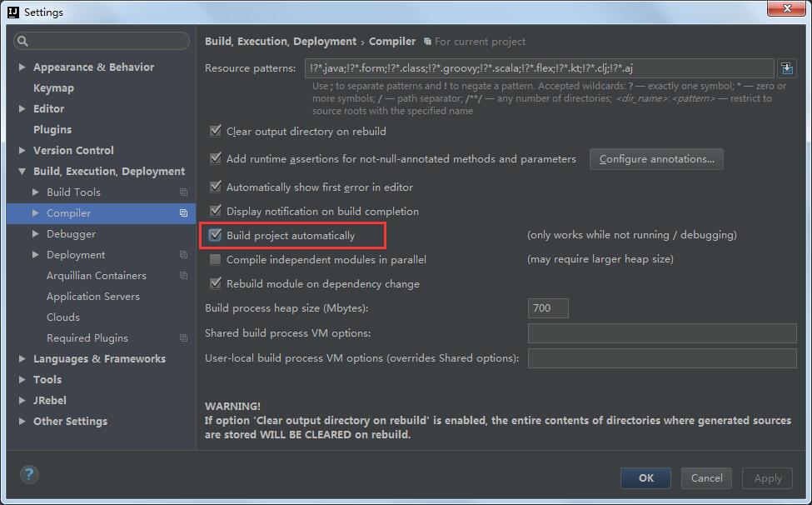Uncheck Clear output directory on rebuild
Image resolution: width=812 pixels, height=505 pixels.
click(215, 131)
